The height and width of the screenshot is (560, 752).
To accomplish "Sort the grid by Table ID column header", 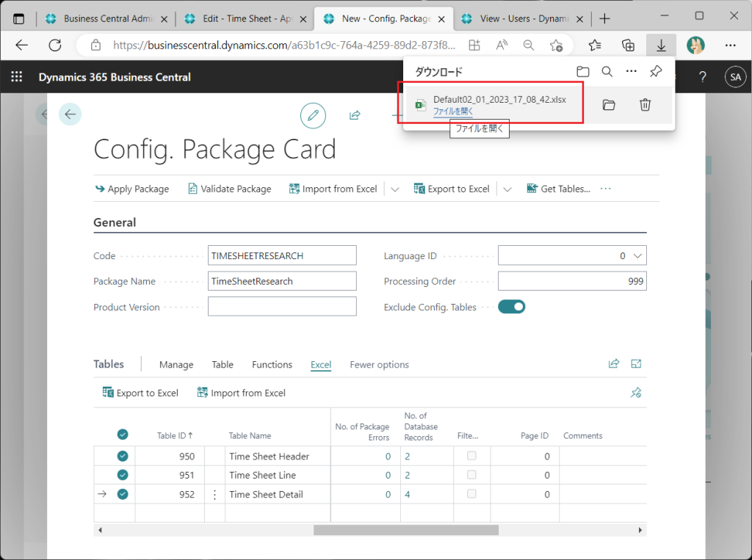I will [x=175, y=436].
